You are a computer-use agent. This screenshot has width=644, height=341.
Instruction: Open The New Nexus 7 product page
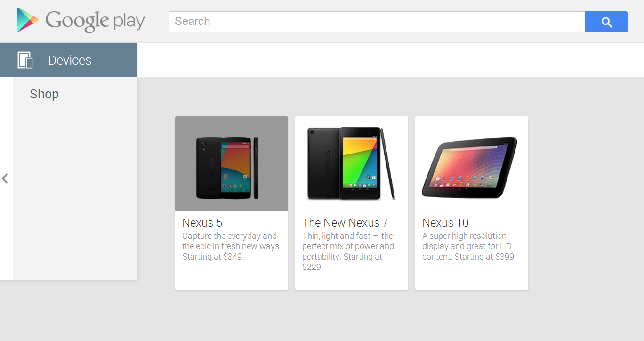click(x=345, y=222)
